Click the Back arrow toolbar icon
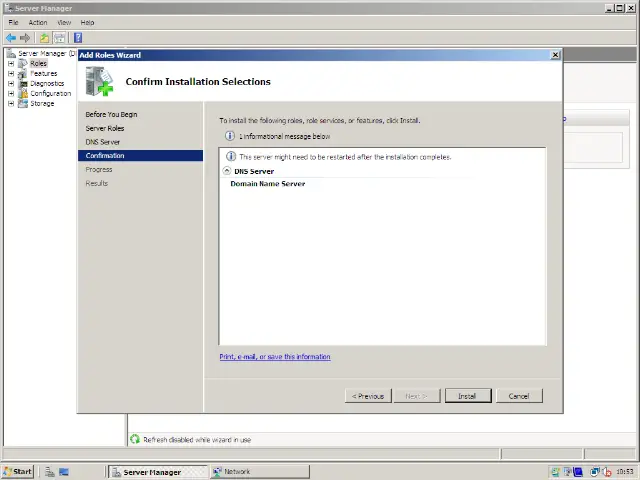Image resolution: width=640 pixels, height=480 pixels. tap(11, 38)
